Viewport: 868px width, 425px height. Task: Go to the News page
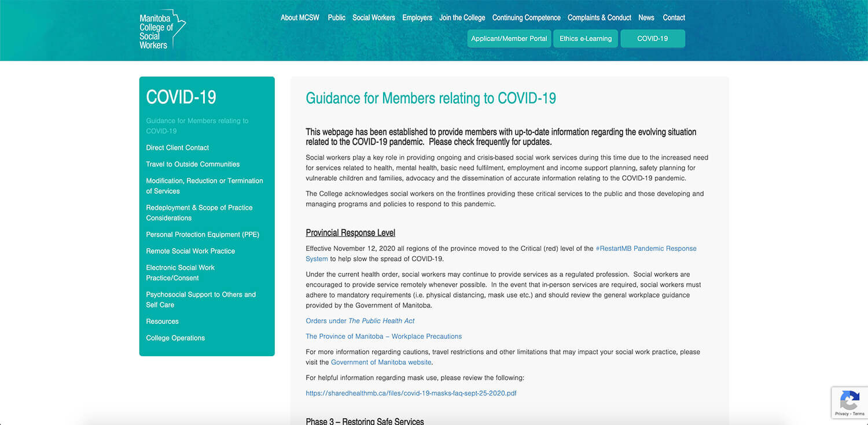[646, 17]
